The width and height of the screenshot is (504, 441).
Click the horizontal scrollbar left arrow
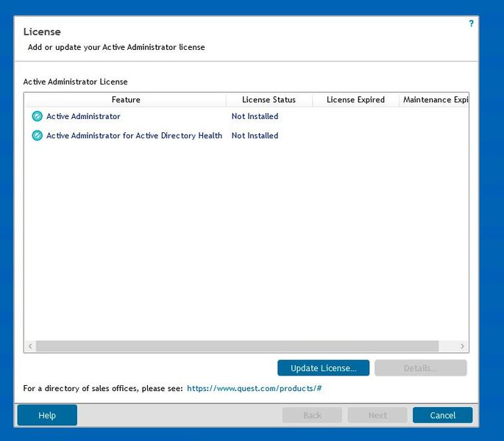coord(30,346)
